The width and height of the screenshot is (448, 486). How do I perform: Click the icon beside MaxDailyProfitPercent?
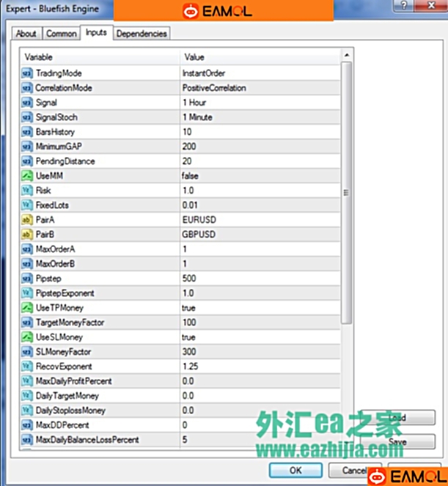pos(27,381)
